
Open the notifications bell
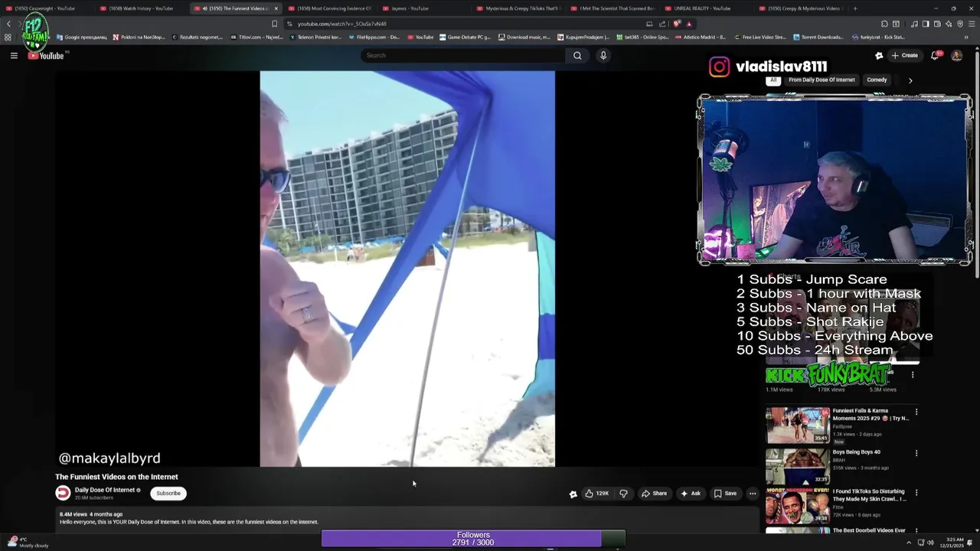(x=935, y=55)
